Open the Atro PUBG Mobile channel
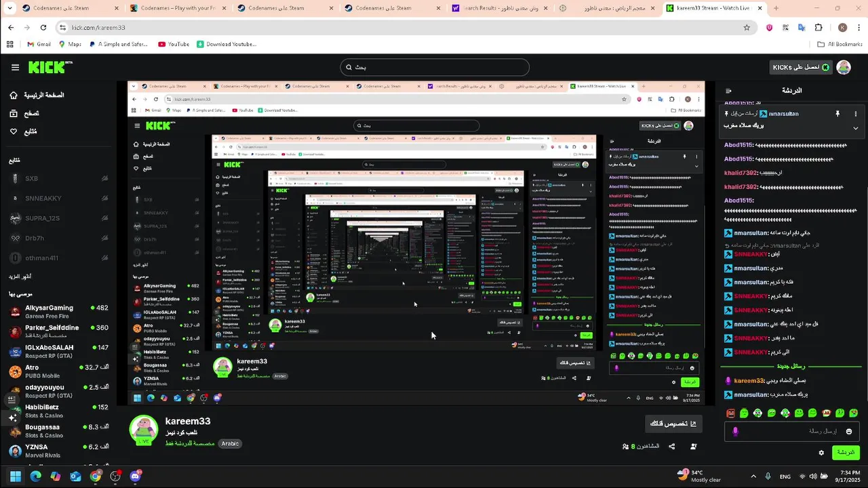Image resolution: width=868 pixels, height=488 pixels. tap(58, 371)
